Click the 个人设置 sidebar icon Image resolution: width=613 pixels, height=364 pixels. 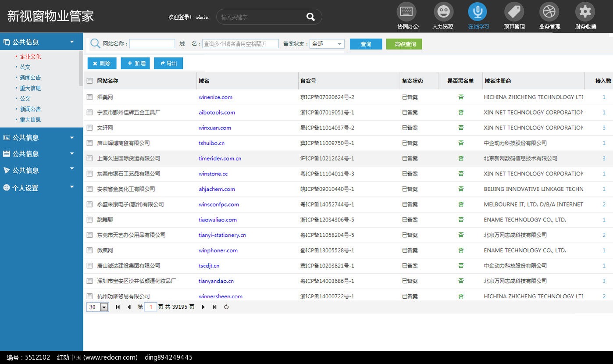[7, 188]
